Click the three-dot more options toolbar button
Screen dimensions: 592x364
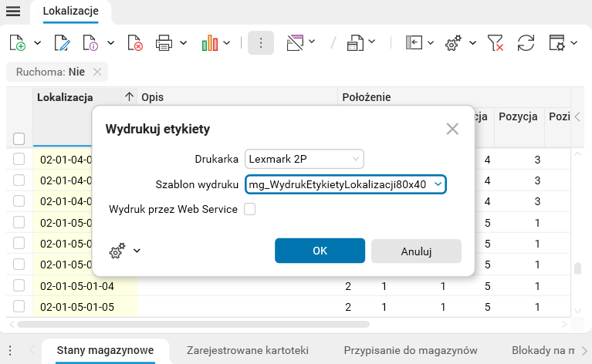(x=261, y=42)
